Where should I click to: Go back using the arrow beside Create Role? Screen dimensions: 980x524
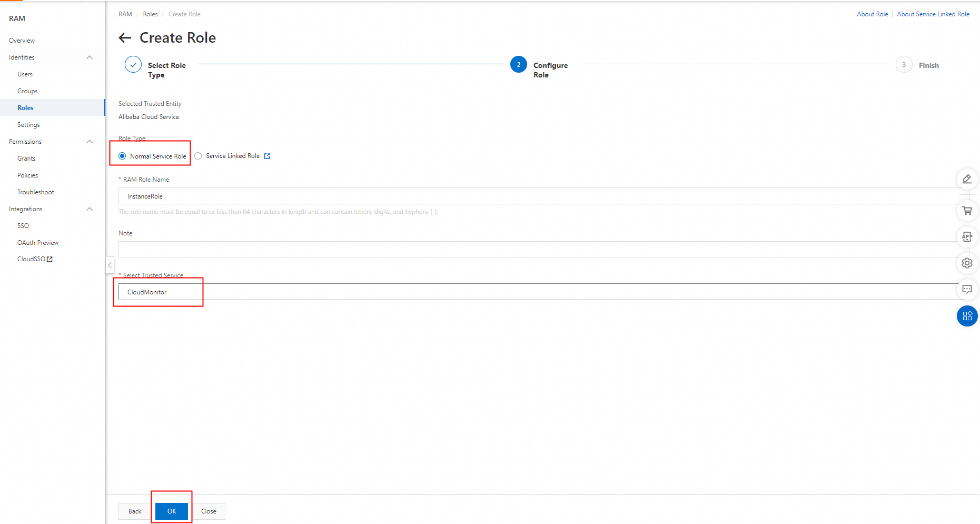click(x=125, y=37)
